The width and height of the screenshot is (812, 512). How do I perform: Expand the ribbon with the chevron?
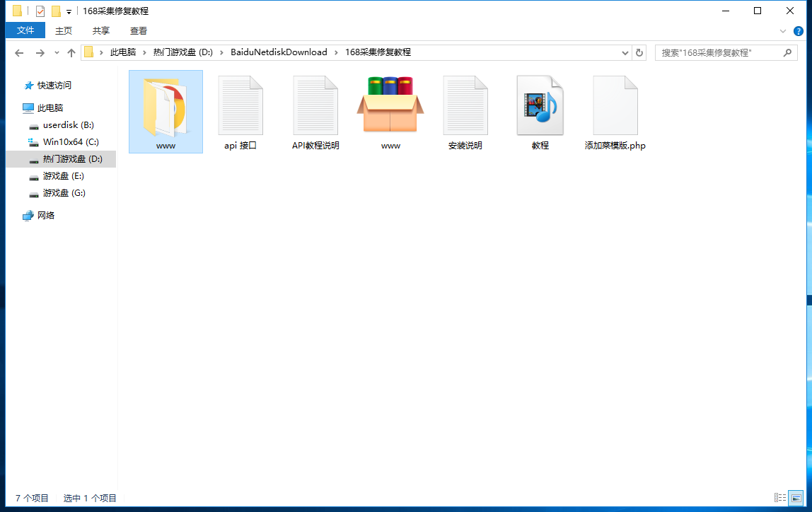[783, 31]
